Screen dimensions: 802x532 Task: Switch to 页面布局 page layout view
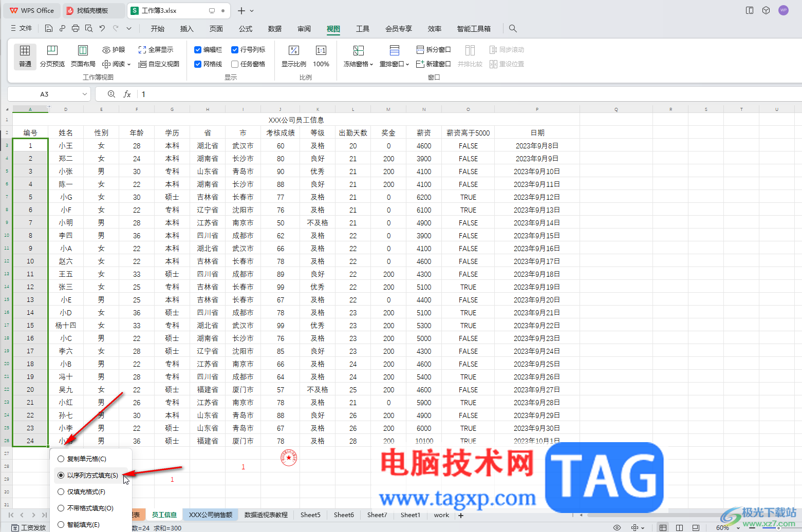click(x=83, y=56)
